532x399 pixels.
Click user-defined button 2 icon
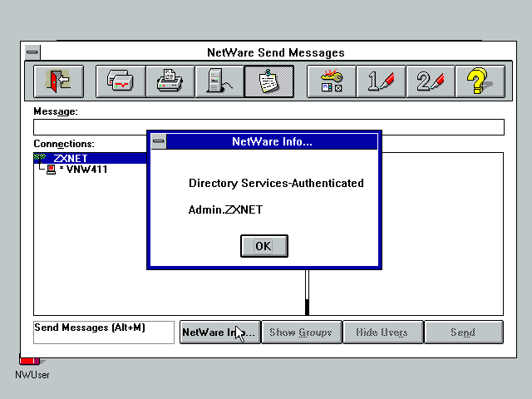[x=431, y=81]
